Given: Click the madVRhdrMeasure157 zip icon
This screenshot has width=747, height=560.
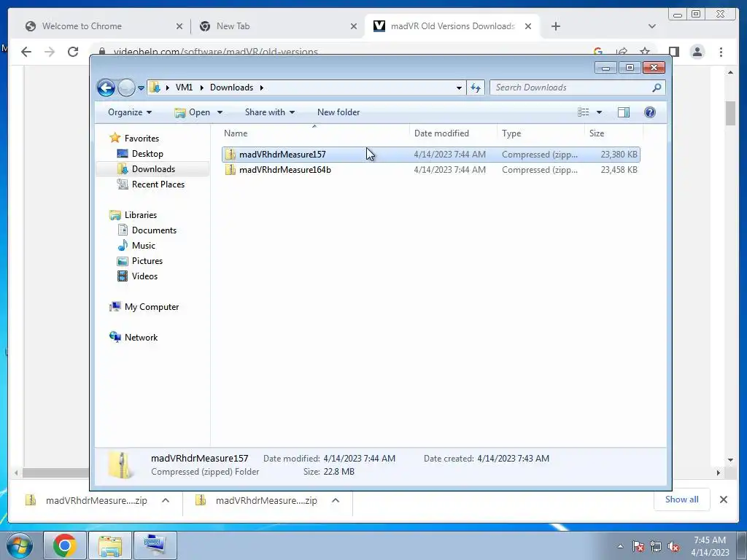Looking at the screenshot, I should pyautogui.click(x=231, y=155).
